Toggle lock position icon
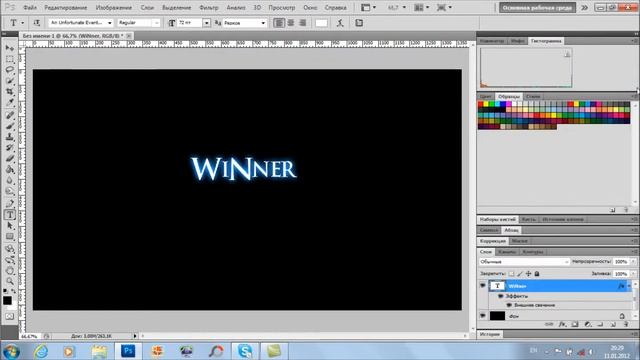 click(x=529, y=273)
